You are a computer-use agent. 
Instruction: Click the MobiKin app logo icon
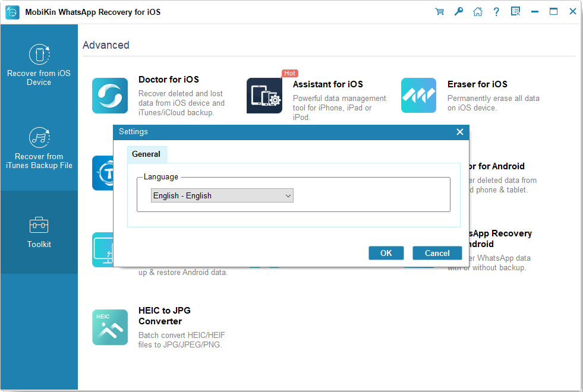click(12, 12)
